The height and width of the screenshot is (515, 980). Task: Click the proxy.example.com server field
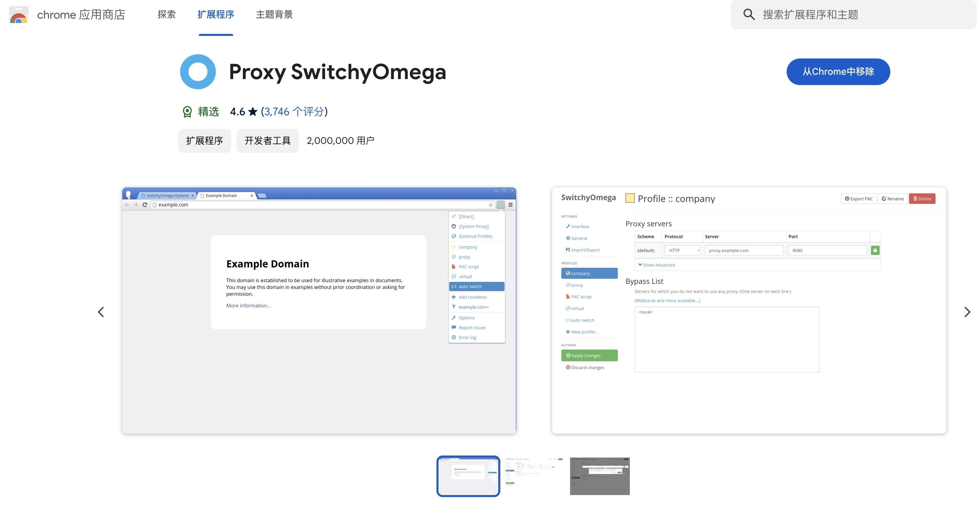pyautogui.click(x=744, y=251)
